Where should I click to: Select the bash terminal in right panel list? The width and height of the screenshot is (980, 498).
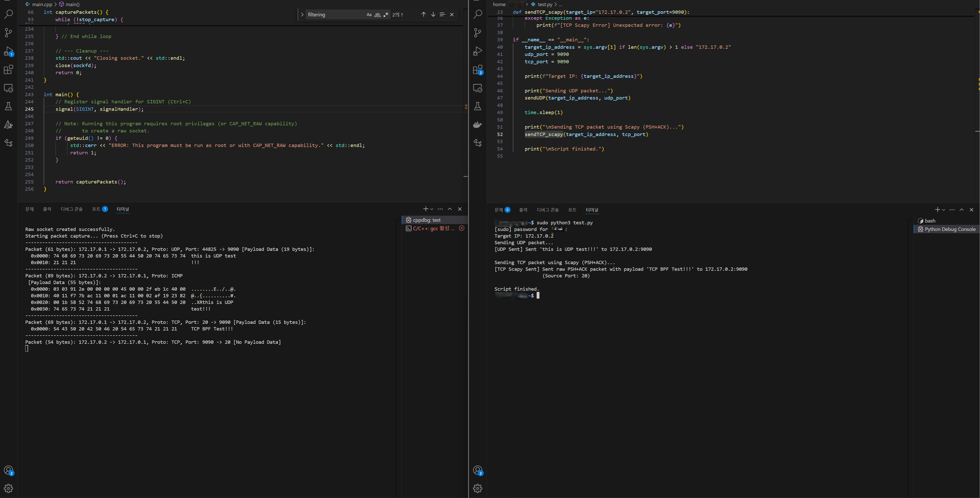(x=930, y=221)
